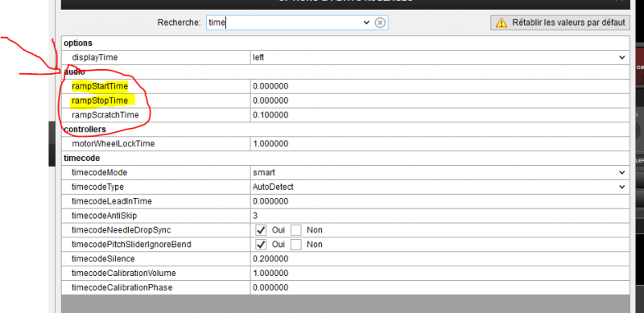Open the timecodeType AutoDetect dropdown

coord(621,187)
